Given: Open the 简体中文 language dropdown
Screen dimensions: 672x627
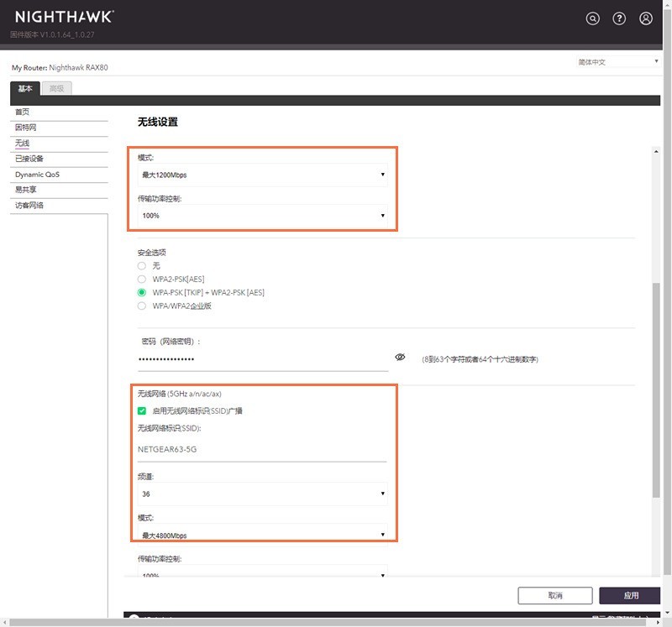Looking at the screenshot, I should (x=617, y=62).
